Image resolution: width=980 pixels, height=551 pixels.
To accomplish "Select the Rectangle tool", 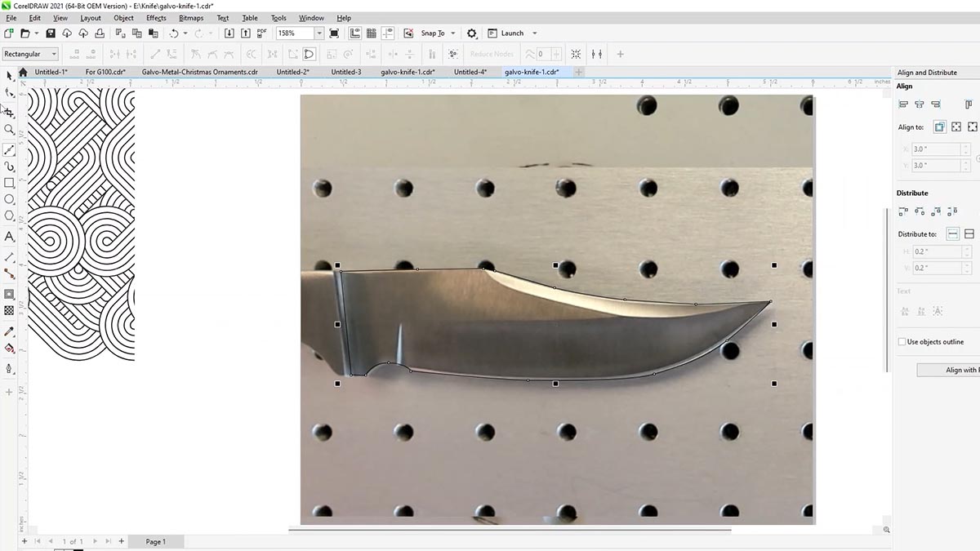I will 9,183.
